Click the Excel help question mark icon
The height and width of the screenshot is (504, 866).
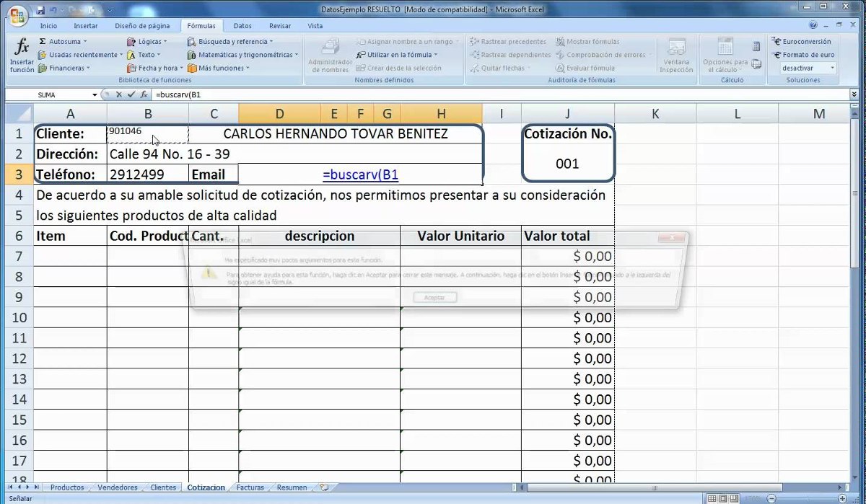[813, 25]
